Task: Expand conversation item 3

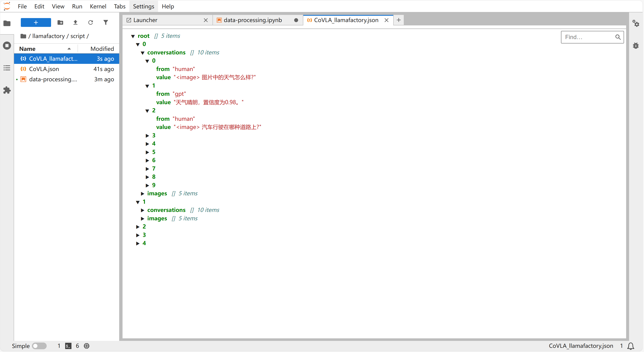Action: click(x=147, y=136)
